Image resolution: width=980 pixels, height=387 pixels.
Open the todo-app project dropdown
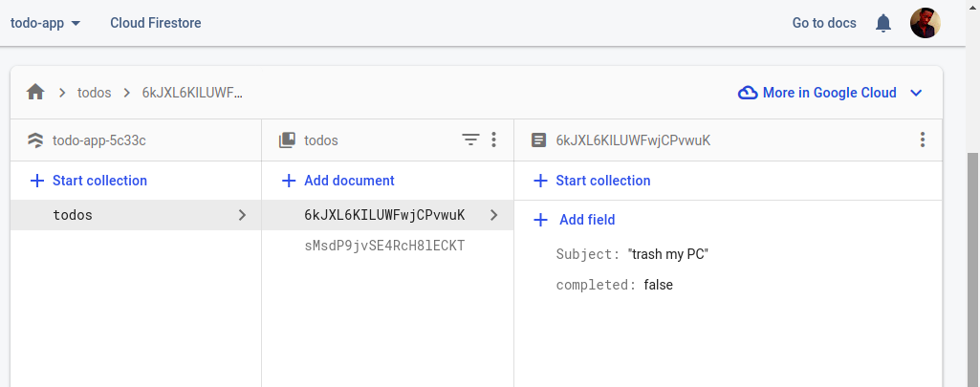point(45,23)
